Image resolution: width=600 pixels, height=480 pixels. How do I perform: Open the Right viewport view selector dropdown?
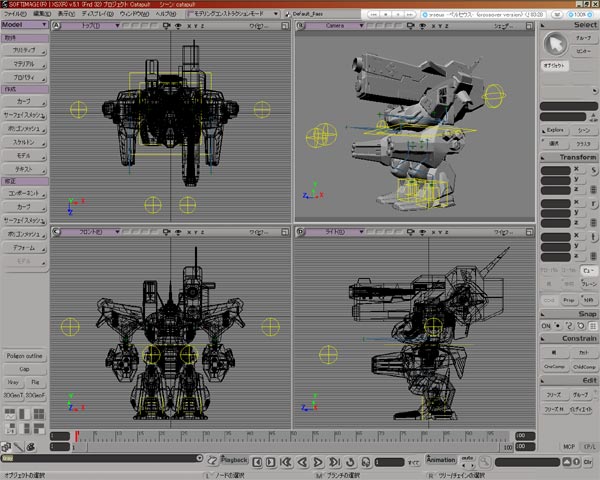(x=335, y=232)
